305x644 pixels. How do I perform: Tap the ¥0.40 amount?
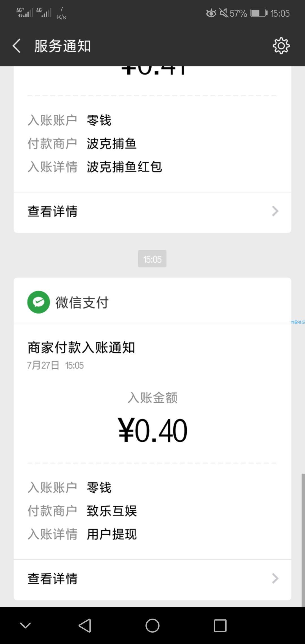[152, 430]
